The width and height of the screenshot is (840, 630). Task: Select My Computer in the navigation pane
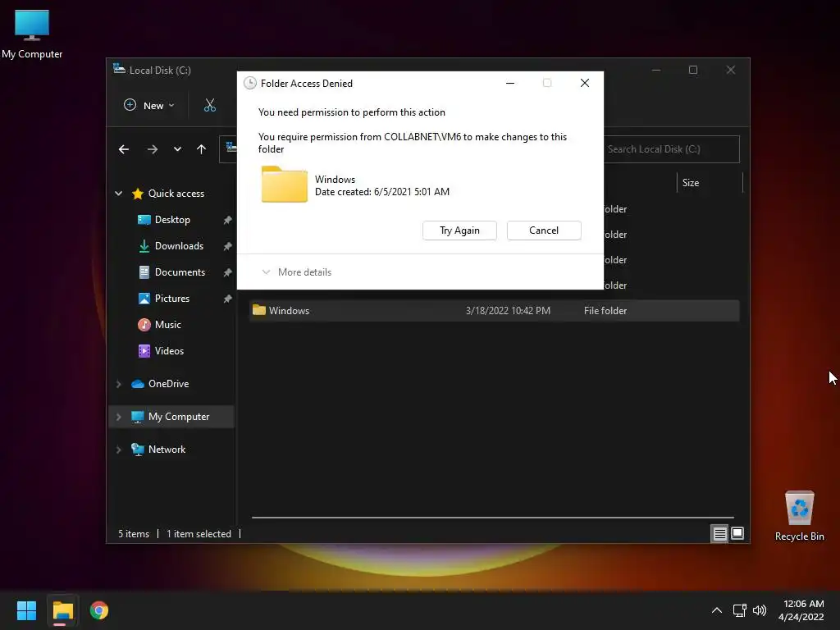point(171,416)
